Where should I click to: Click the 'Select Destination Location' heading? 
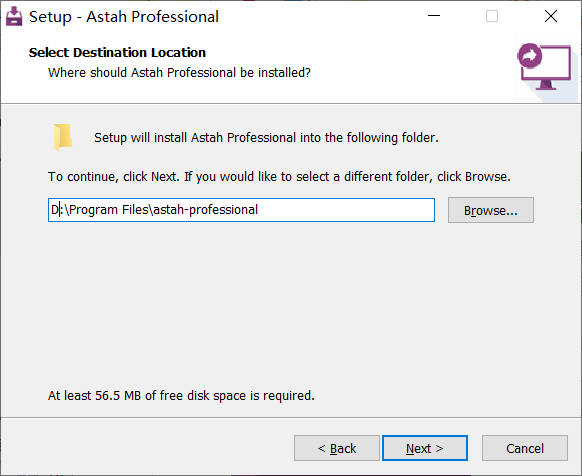point(117,52)
